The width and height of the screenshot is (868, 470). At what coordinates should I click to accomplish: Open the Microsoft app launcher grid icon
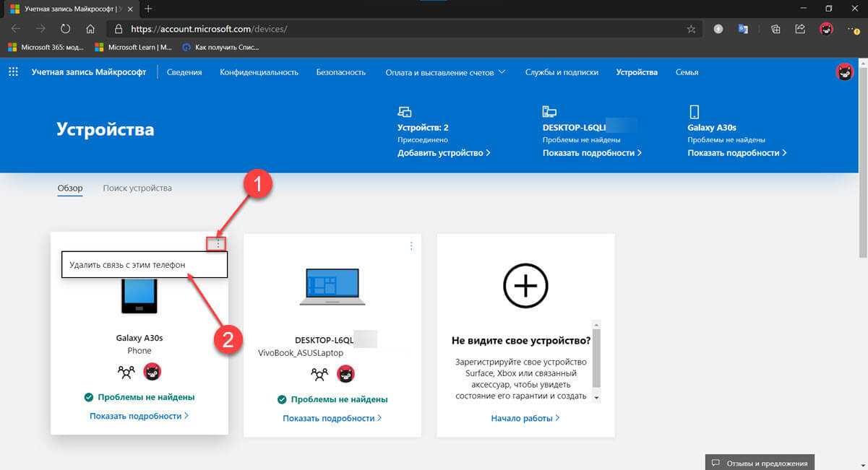click(x=13, y=72)
